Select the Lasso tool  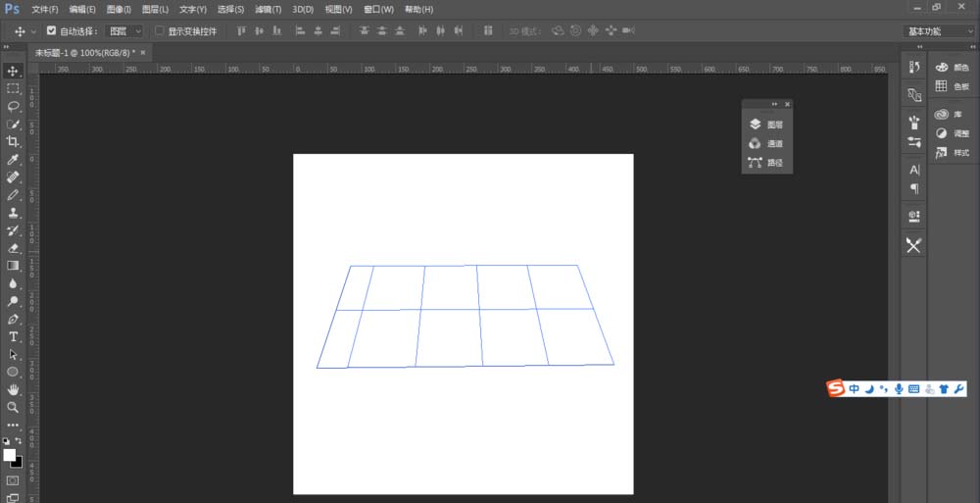point(14,106)
